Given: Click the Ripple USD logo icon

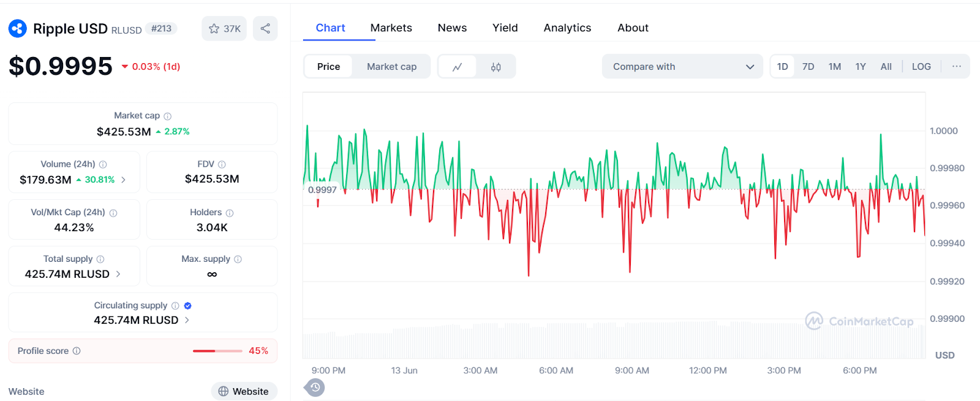Looking at the screenshot, I should pyautogui.click(x=17, y=28).
